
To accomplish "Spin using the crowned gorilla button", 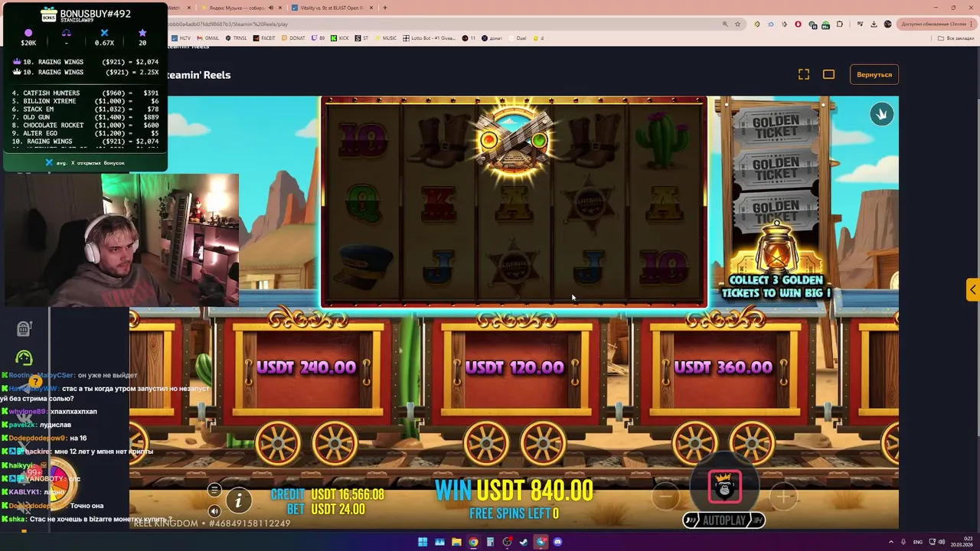I will pyautogui.click(x=724, y=487).
